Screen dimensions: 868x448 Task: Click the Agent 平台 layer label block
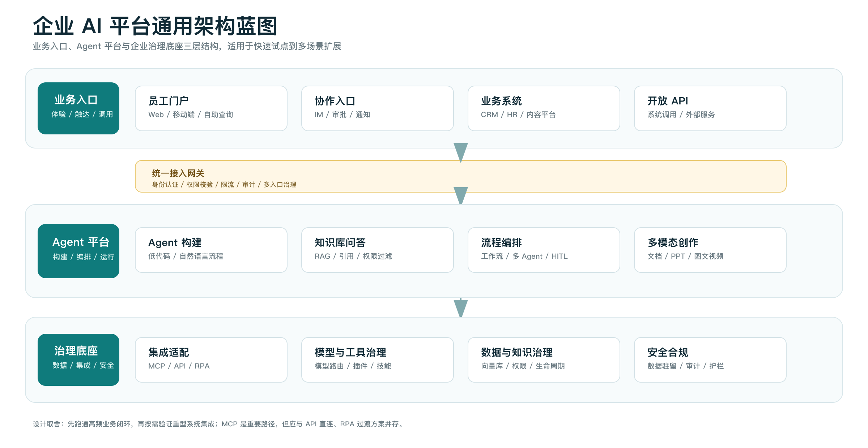(78, 251)
